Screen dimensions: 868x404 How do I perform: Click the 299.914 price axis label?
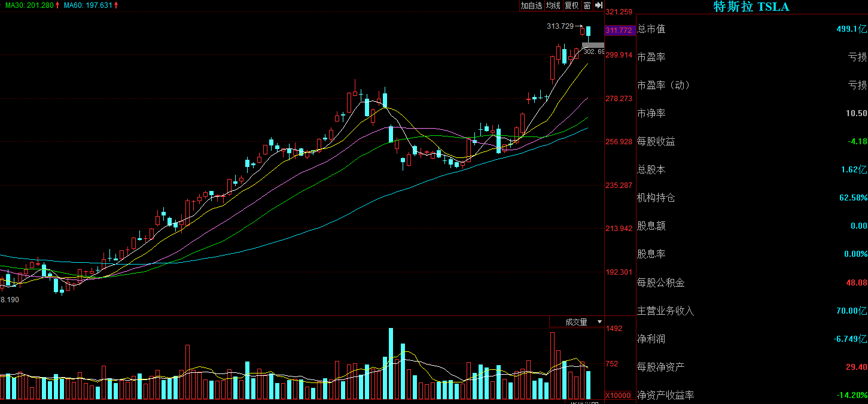(619, 55)
